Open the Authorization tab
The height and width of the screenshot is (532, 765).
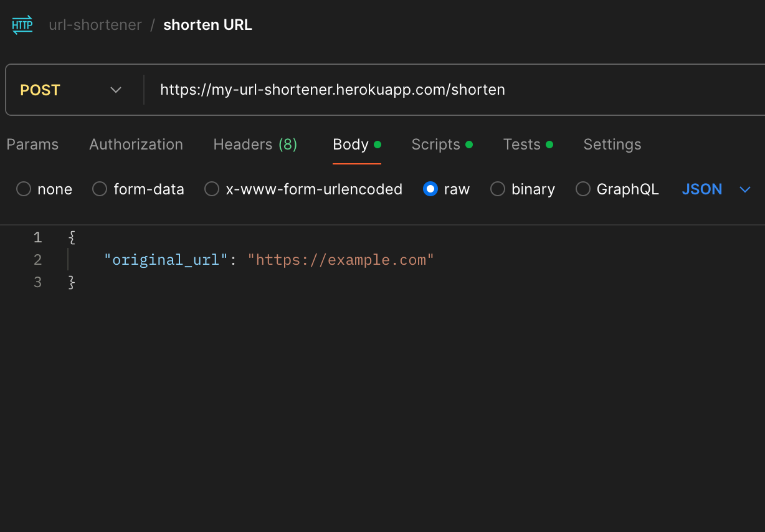[136, 145]
